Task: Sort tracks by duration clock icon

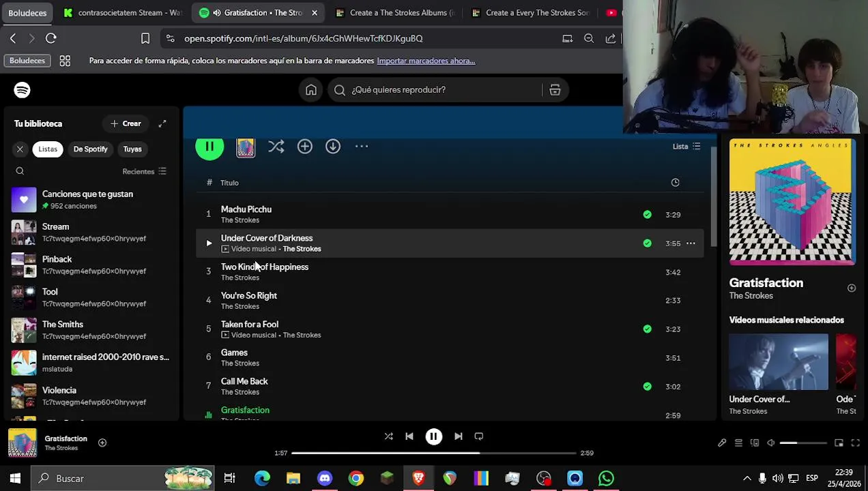Action: point(675,183)
